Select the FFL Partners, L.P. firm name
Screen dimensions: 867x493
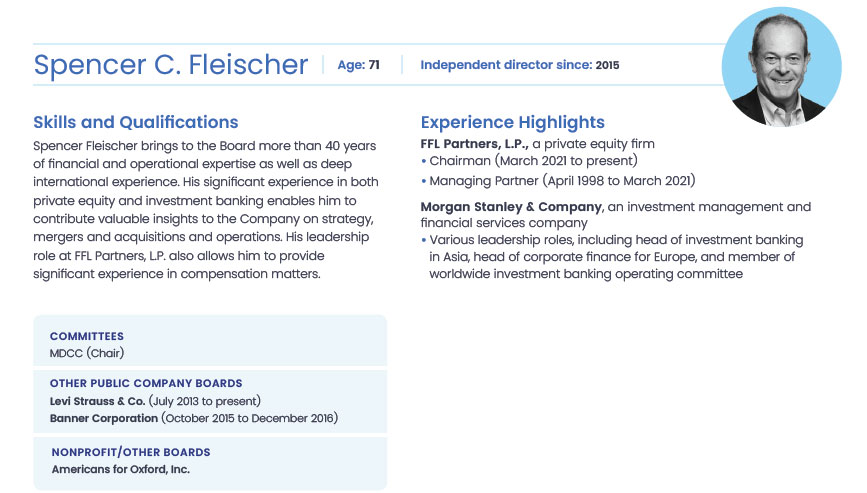(473, 143)
